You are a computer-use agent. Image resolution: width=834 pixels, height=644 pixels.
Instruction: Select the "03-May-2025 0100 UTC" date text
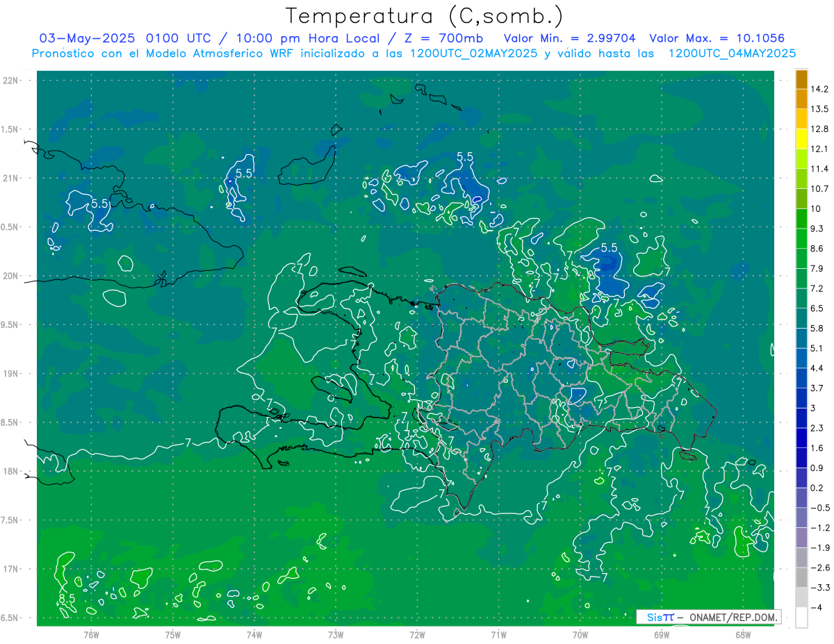pos(127,38)
